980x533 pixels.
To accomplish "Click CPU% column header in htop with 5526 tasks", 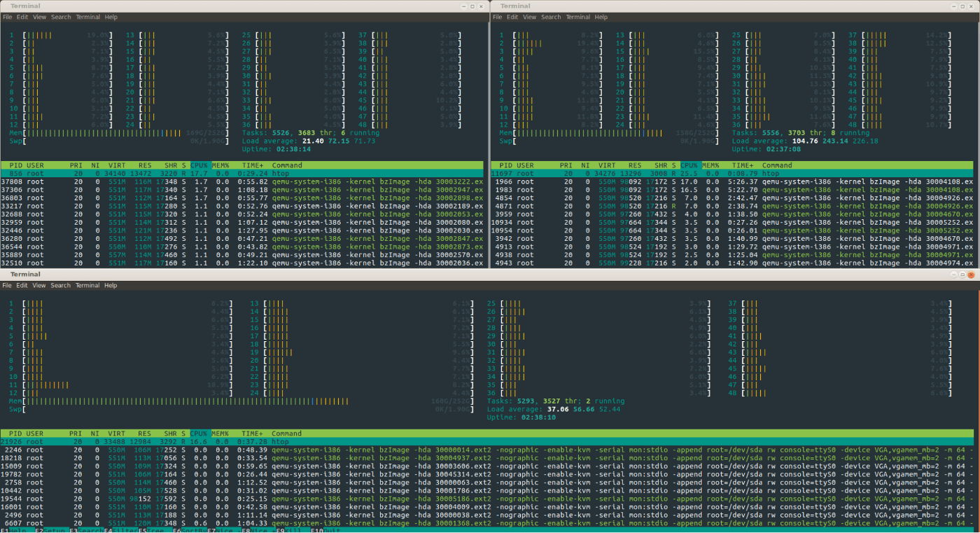I will point(199,165).
